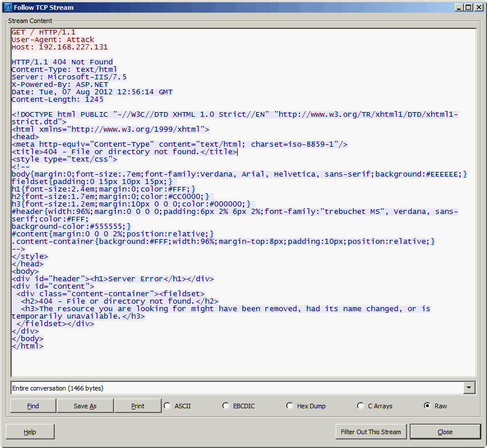The height and width of the screenshot is (448, 487).
Task: Close the Follow TCP Stream window
Action: 445,431
